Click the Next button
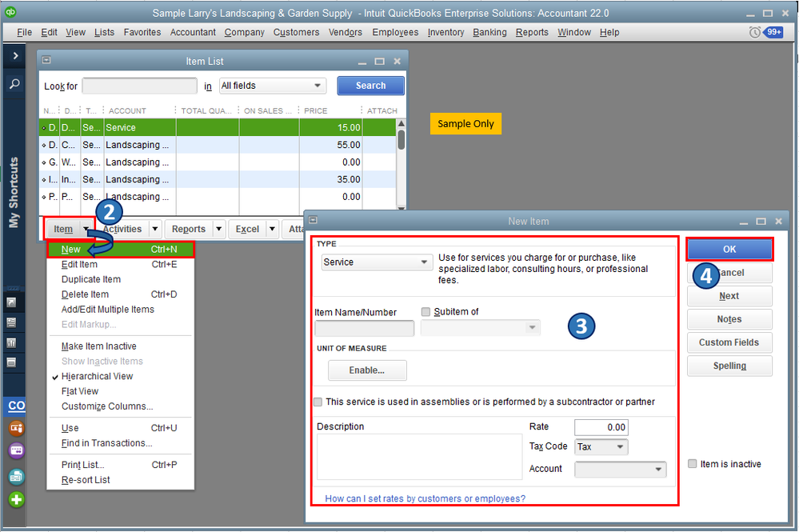Image resolution: width=799 pixels, height=532 pixels. click(729, 296)
